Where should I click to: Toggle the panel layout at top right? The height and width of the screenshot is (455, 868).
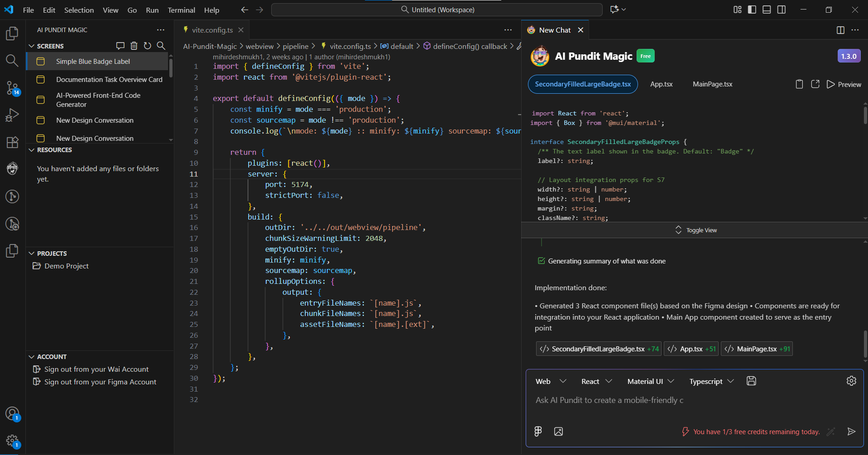767,9
